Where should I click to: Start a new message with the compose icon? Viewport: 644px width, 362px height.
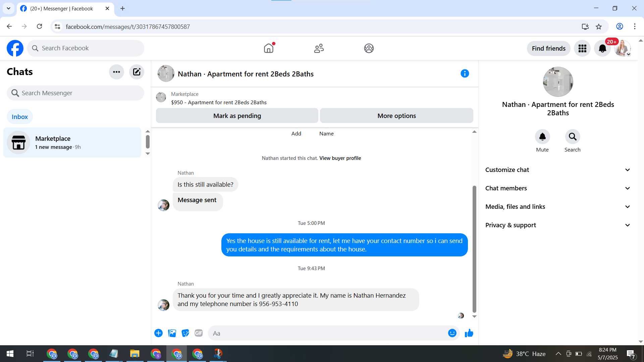(137, 72)
